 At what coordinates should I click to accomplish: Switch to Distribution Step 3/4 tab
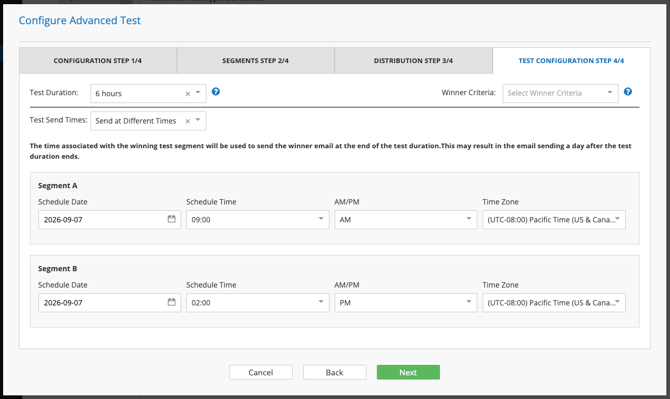(413, 61)
